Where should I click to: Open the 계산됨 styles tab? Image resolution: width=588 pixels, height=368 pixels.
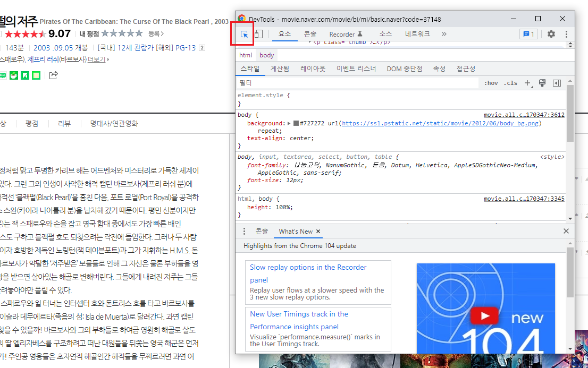[280, 68]
